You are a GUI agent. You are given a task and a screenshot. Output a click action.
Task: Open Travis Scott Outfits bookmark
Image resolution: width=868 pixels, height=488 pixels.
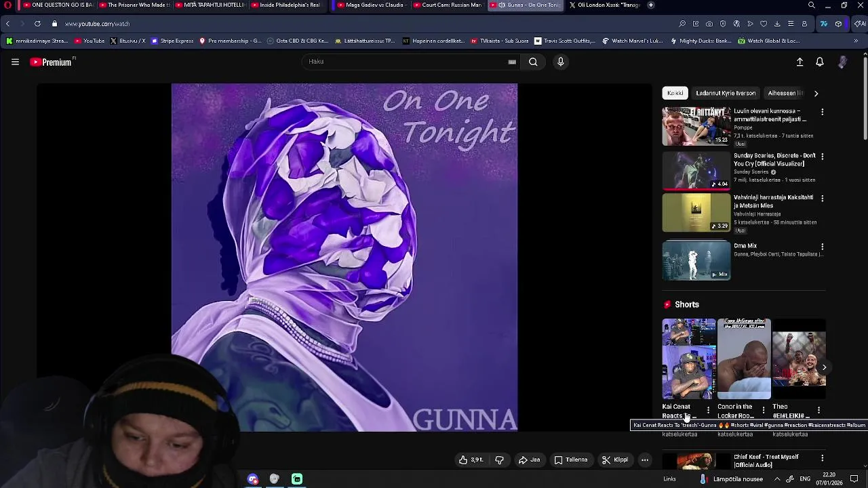point(565,41)
